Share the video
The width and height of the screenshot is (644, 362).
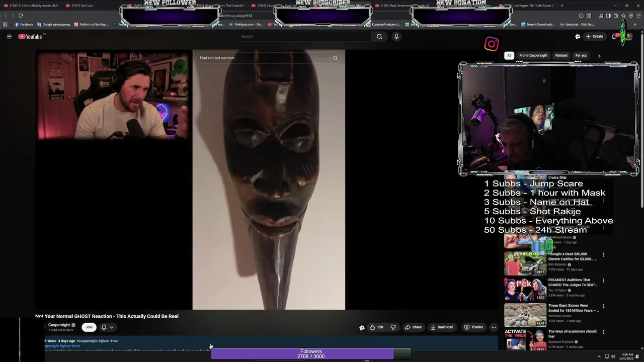pyautogui.click(x=413, y=327)
